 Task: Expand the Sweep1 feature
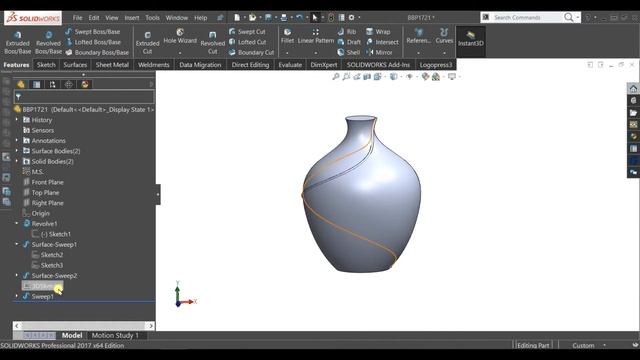point(17,296)
